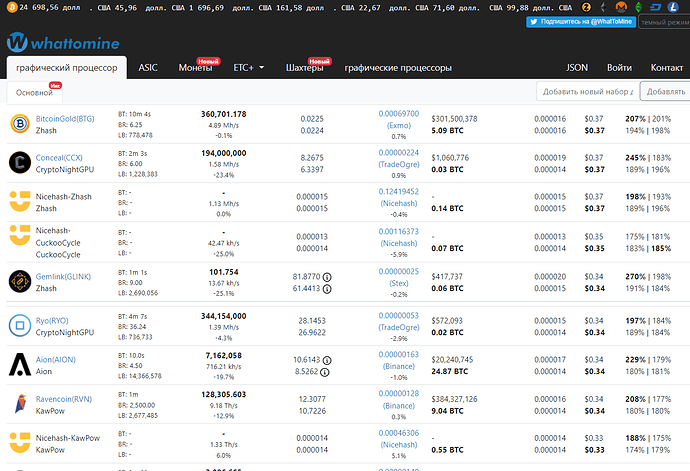Click market cap $301,500,378 value

(x=454, y=119)
